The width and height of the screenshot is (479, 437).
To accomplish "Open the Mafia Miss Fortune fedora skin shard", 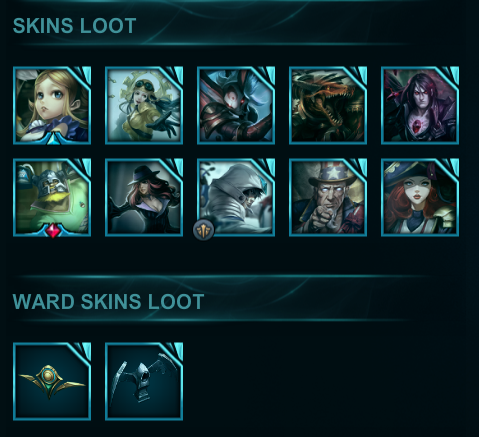I will tap(144, 197).
